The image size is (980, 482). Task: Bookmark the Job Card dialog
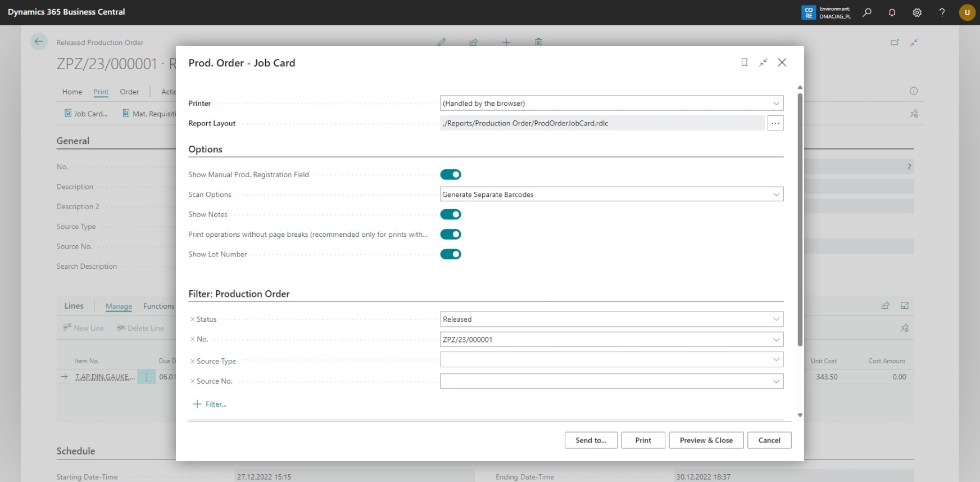click(x=744, y=62)
